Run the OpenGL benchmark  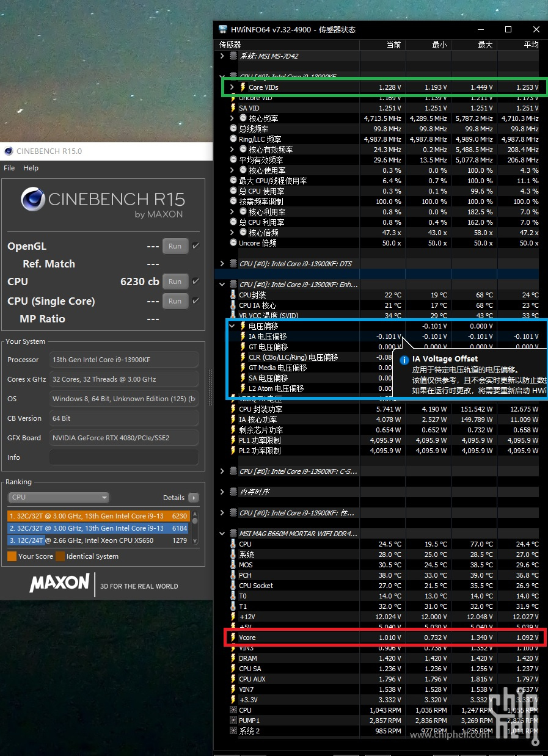175,246
